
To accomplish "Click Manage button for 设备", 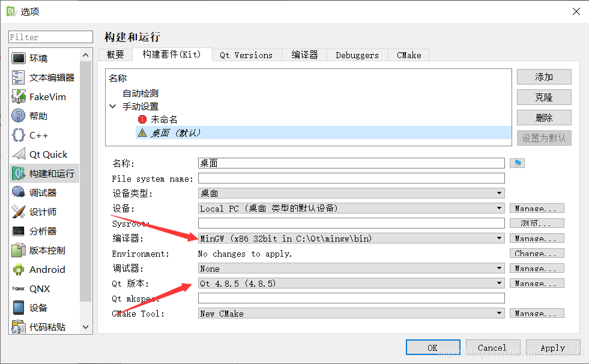I will pyautogui.click(x=537, y=208).
